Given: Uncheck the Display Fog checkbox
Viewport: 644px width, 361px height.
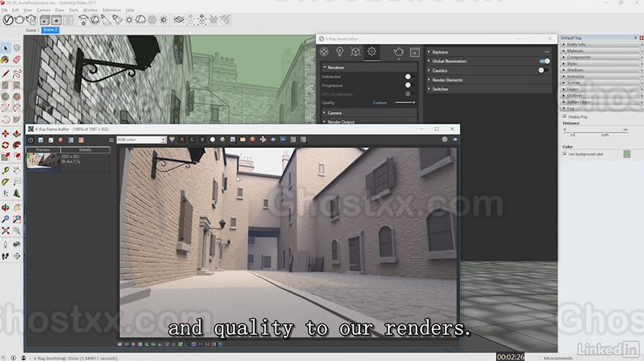Looking at the screenshot, I should tap(565, 116).
